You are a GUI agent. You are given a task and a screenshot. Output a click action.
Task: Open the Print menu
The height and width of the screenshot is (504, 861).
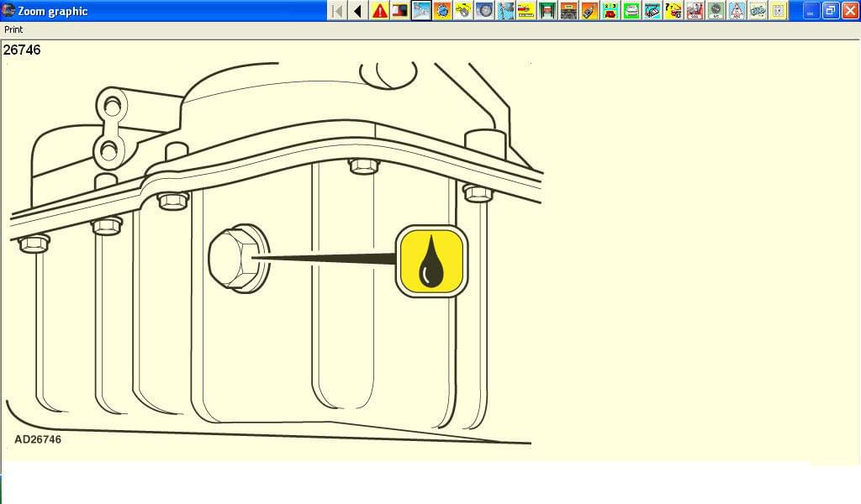(13, 29)
